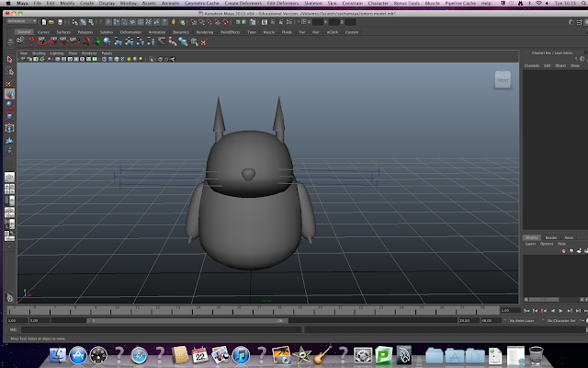The width and height of the screenshot is (588, 368).
Task: Activate the Paint Selection tool
Action: pos(9,83)
